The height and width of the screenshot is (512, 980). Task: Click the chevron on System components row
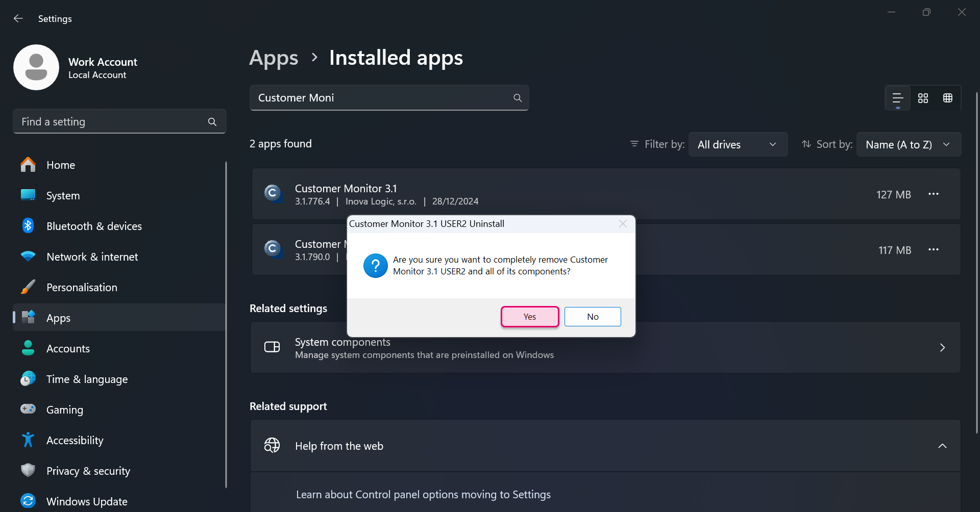pos(942,348)
